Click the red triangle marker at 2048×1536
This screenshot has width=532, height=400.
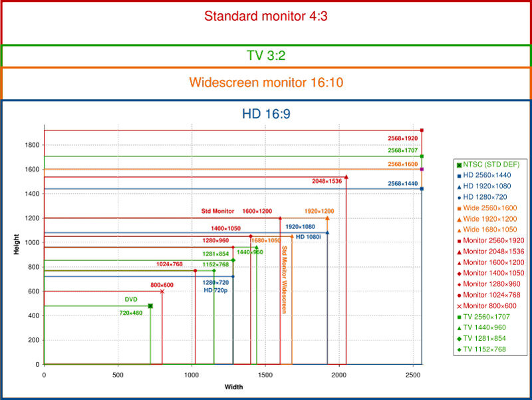(346, 177)
